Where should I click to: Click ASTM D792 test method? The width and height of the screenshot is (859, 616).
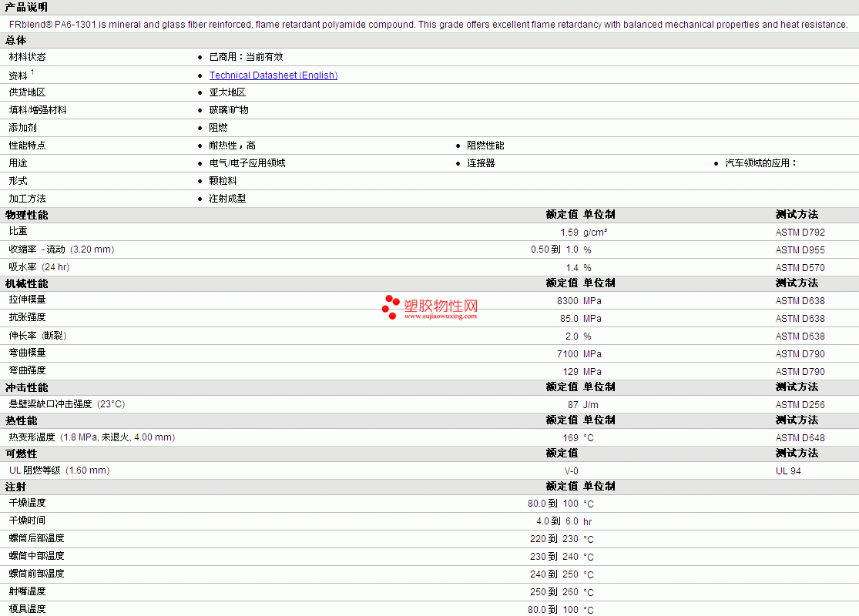click(800, 233)
